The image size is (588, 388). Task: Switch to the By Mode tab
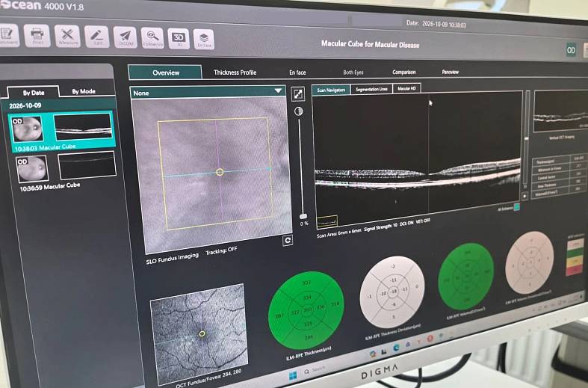[x=84, y=91]
